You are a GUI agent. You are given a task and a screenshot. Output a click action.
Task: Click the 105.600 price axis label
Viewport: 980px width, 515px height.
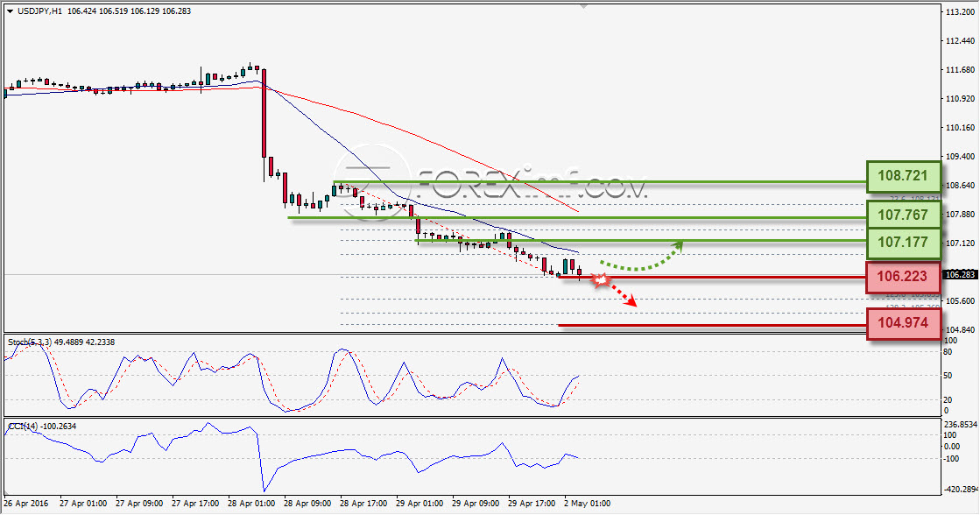coord(960,300)
